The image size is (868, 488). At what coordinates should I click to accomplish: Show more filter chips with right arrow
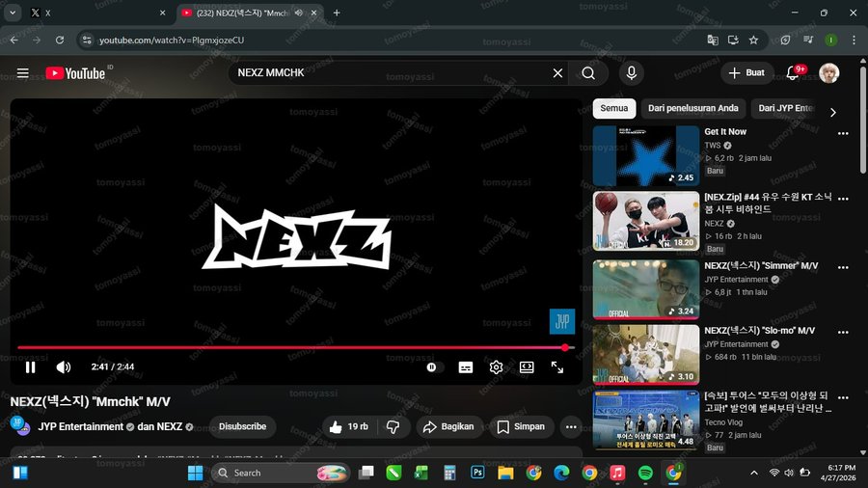pyautogui.click(x=833, y=112)
